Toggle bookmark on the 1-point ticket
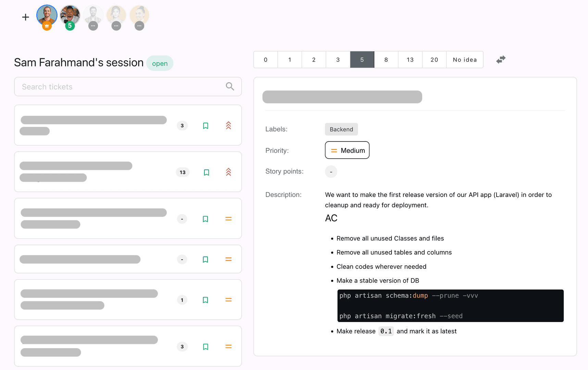The image size is (588, 370). point(205,300)
